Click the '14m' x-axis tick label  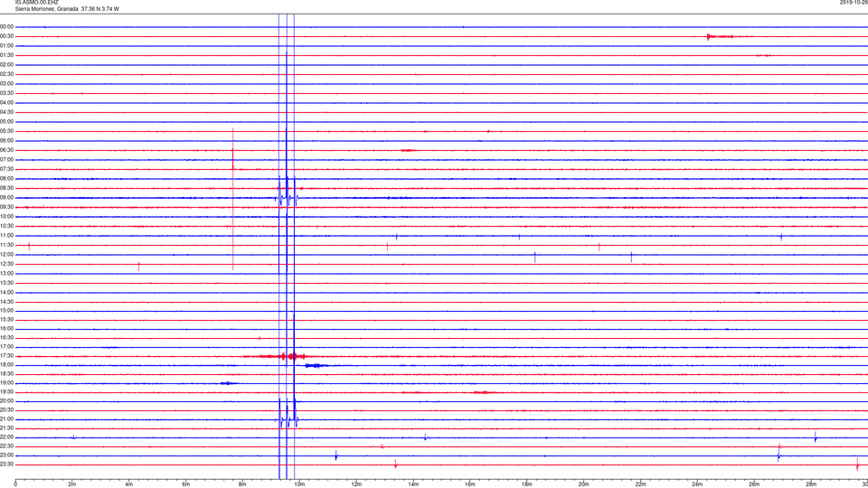(x=413, y=484)
